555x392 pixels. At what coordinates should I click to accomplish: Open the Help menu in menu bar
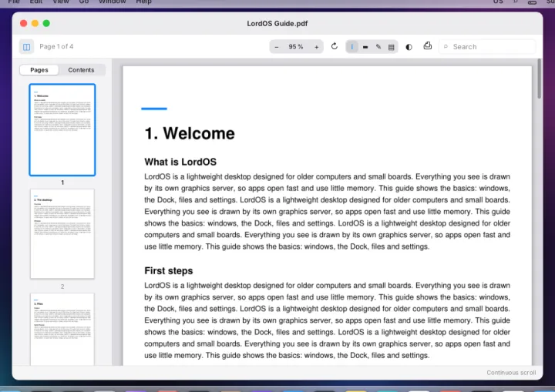point(143,2)
